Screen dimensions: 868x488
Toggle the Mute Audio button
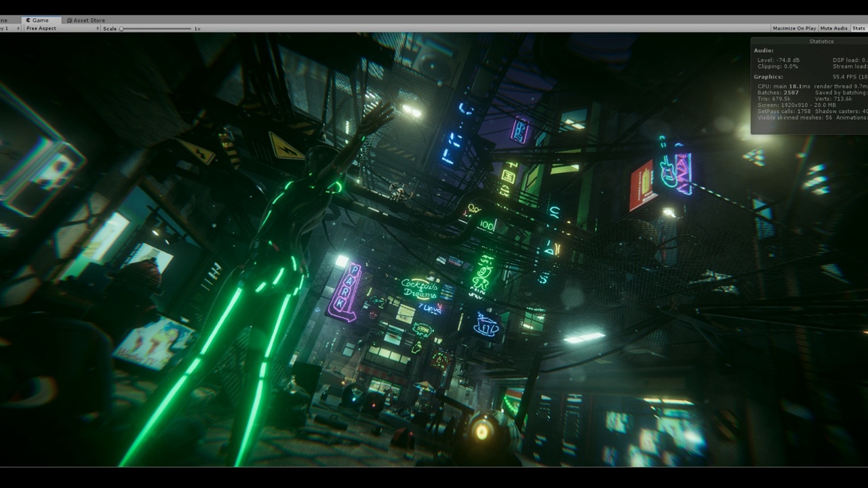833,28
